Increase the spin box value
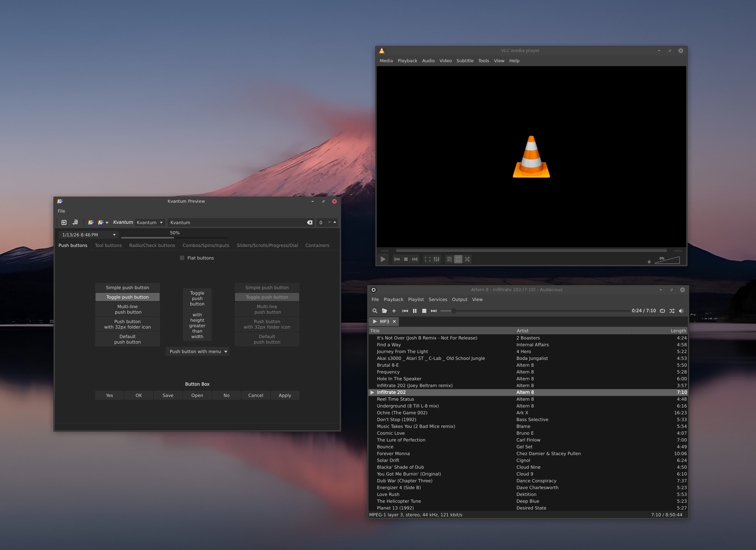The width and height of the screenshot is (756, 550). tap(335, 222)
